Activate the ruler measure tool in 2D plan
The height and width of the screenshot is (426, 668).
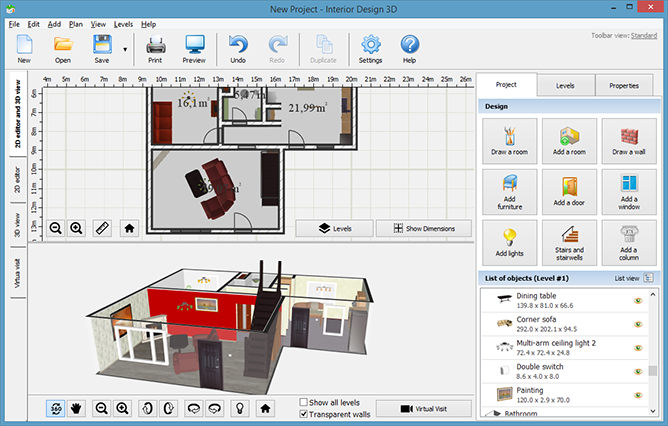(102, 228)
